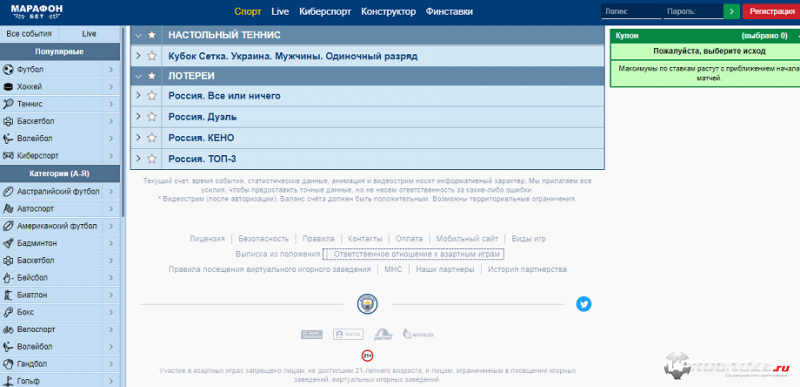Click the Manchester City crest icon

(366, 304)
